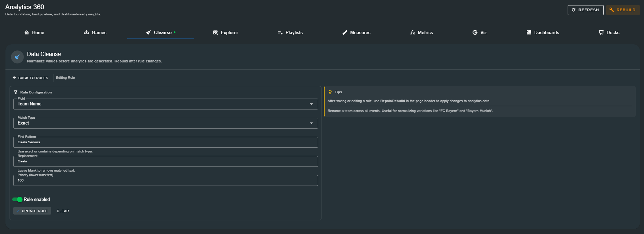The width and height of the screenshot is (644, 234).
Task: Click the Rule enabled label text
Action: point(37,200)
